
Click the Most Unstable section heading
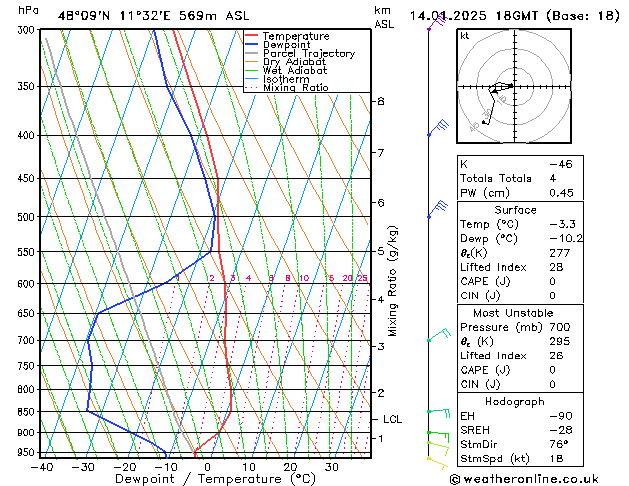(513, 313)
